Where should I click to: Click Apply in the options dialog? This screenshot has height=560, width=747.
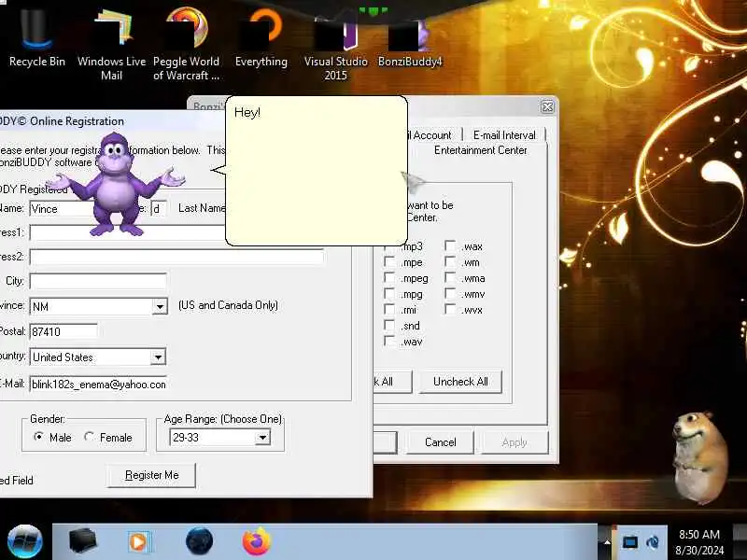514,442
